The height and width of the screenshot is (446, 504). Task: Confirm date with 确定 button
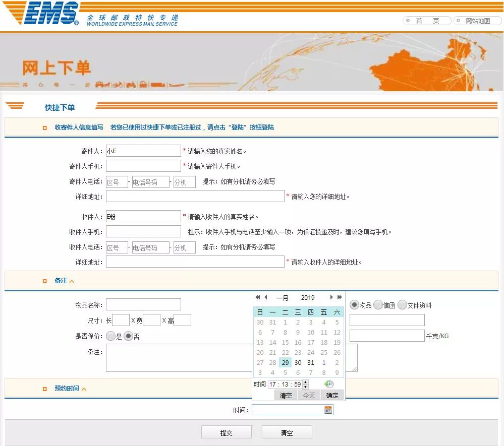pyautogui.click(x=332, y=395)
